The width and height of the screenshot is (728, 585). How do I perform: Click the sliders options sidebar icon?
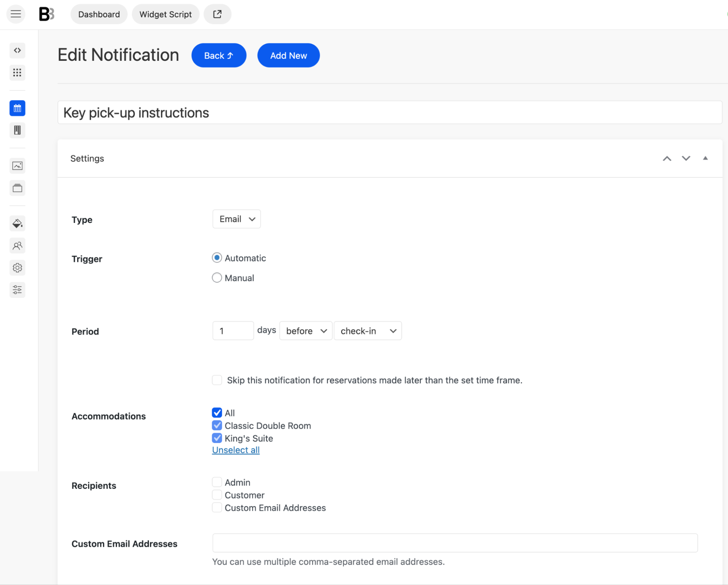(17, 290)
